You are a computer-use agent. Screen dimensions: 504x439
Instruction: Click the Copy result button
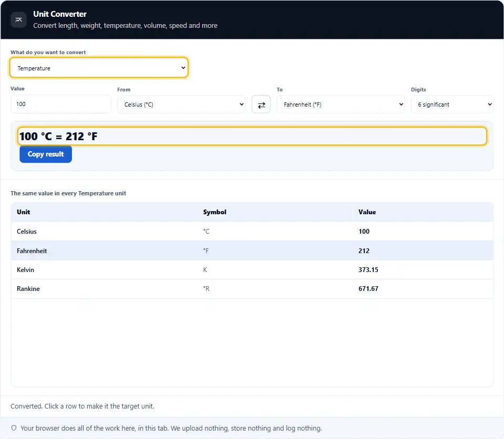(x=46, y=154)
